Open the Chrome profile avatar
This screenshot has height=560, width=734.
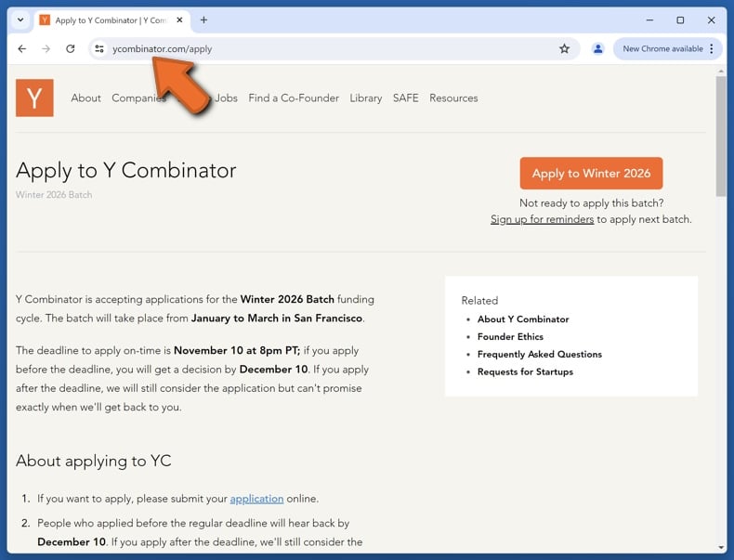[597, 48]
